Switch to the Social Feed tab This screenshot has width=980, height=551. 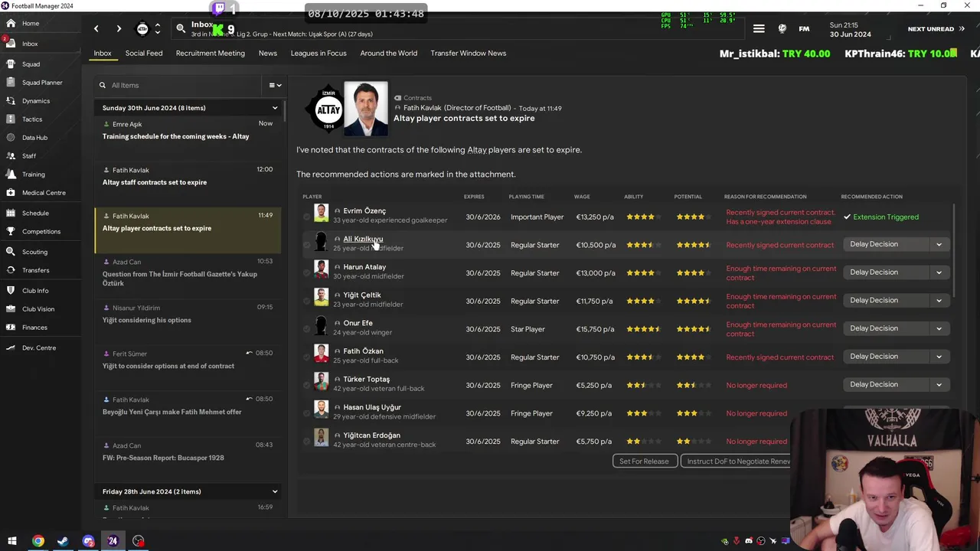(144, 54)
